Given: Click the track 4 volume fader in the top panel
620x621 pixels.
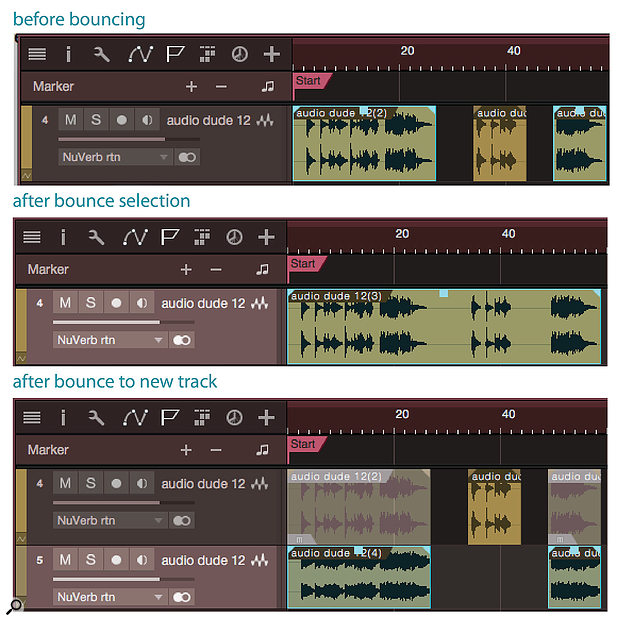Looking at the screenshot, I should coord(129,139).
